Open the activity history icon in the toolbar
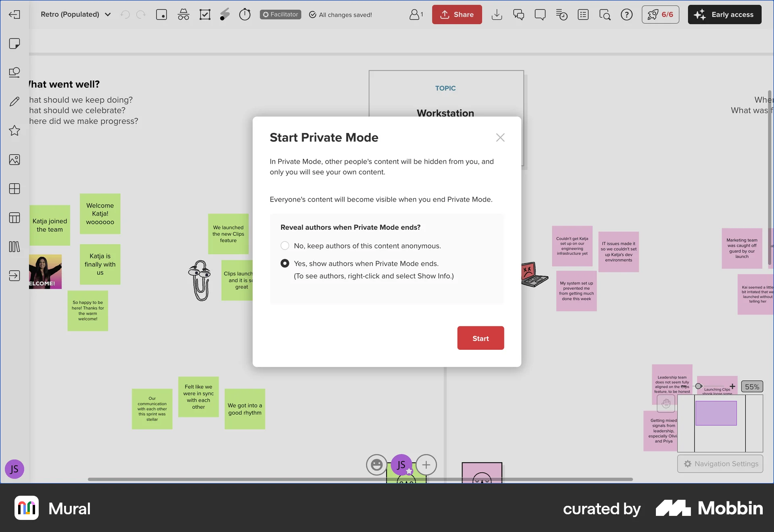 (561, 15)
